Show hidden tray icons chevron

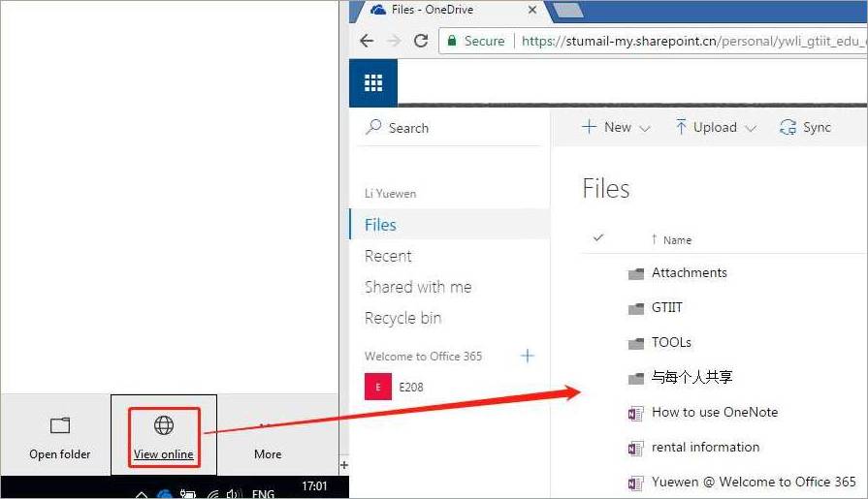[x=142, y=494]
